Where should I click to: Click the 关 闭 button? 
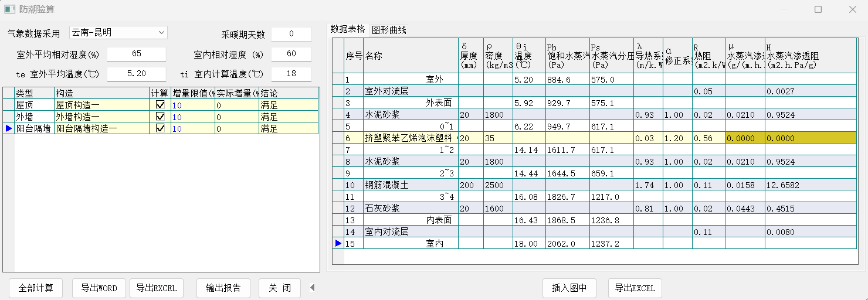[280, 288]
